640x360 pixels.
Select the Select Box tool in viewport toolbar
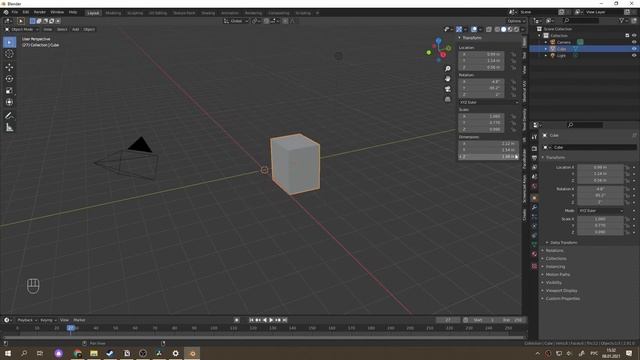click(9, 42)
